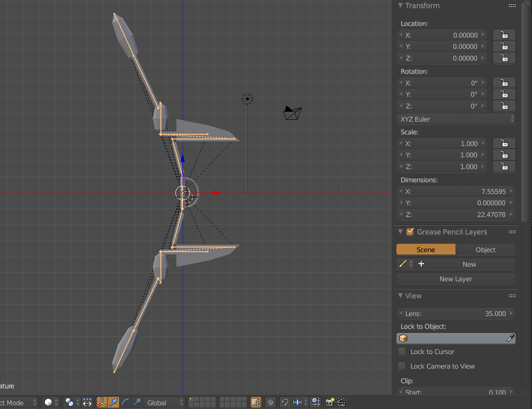
Task: Lock the Y rotation
Action: (504, 94)
